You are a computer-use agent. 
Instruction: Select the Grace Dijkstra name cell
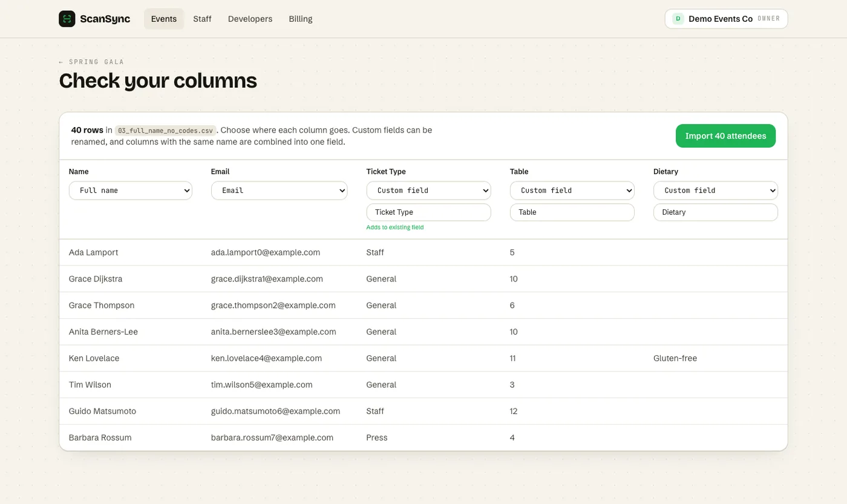pyautogui.click(x=96, y=279)
